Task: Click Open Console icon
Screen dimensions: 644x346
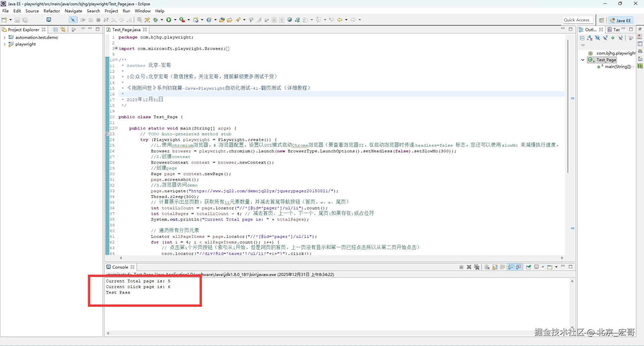Action: (550, 267)
